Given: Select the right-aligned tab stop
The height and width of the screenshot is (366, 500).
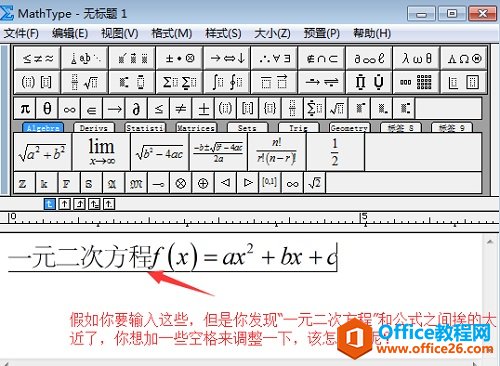Looking at the screenshot, I should pyautogui.click(x=79, y=204).
